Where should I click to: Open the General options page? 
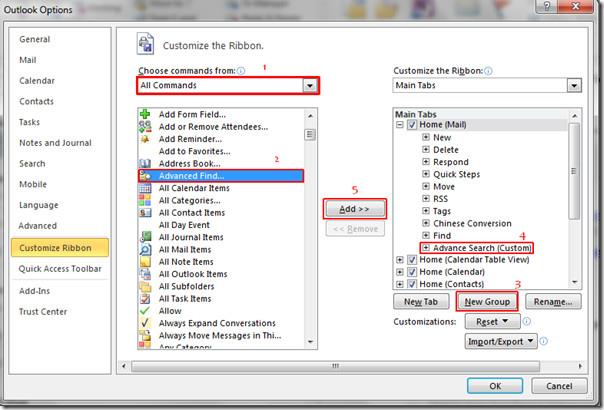(35, 39)
